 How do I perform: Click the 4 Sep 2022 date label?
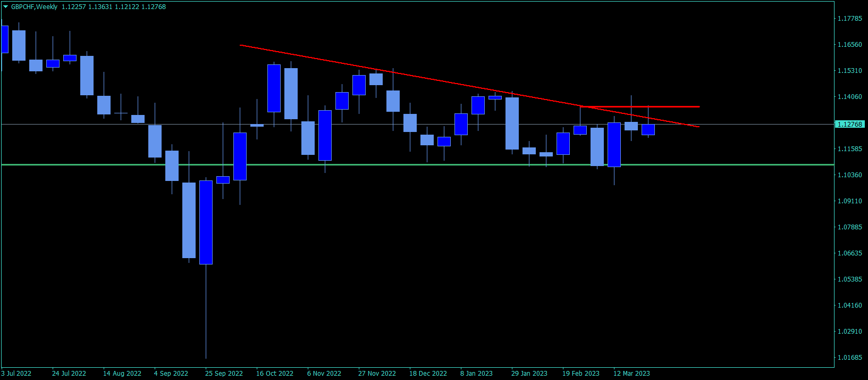click(x=171, y=374)
